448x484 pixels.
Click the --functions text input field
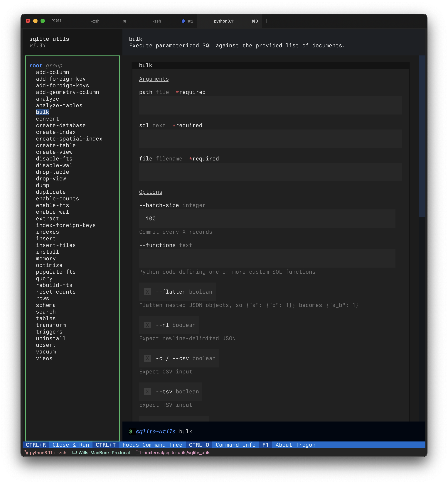[267, 258]
